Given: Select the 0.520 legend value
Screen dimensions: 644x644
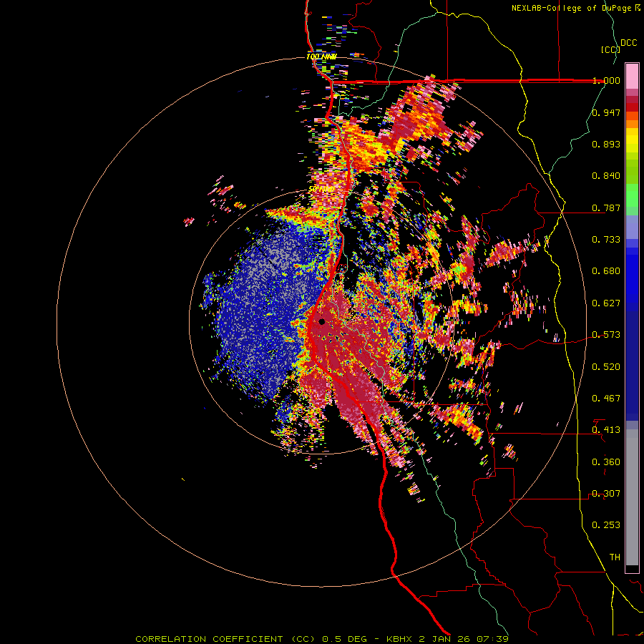Looking at the screenshot, I should tap(606, 367).
